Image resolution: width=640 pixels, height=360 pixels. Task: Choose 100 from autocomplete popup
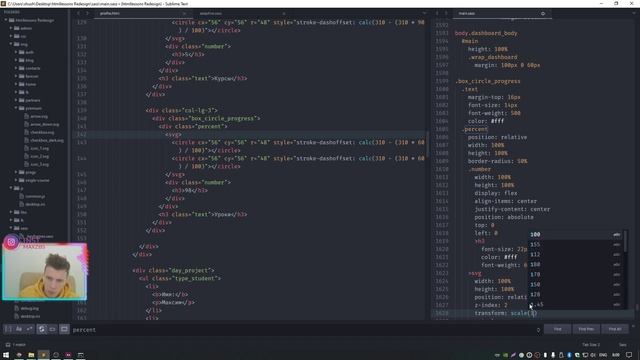[576, 234]
